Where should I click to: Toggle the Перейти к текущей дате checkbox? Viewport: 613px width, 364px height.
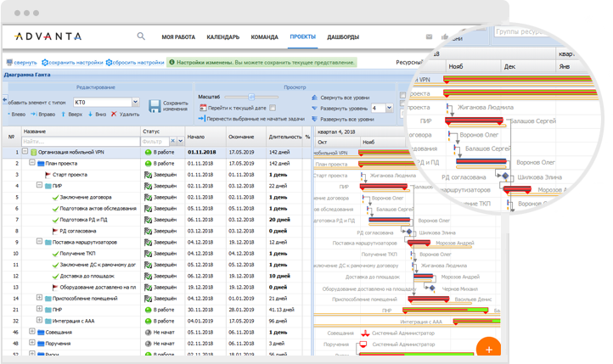[273, 108]
